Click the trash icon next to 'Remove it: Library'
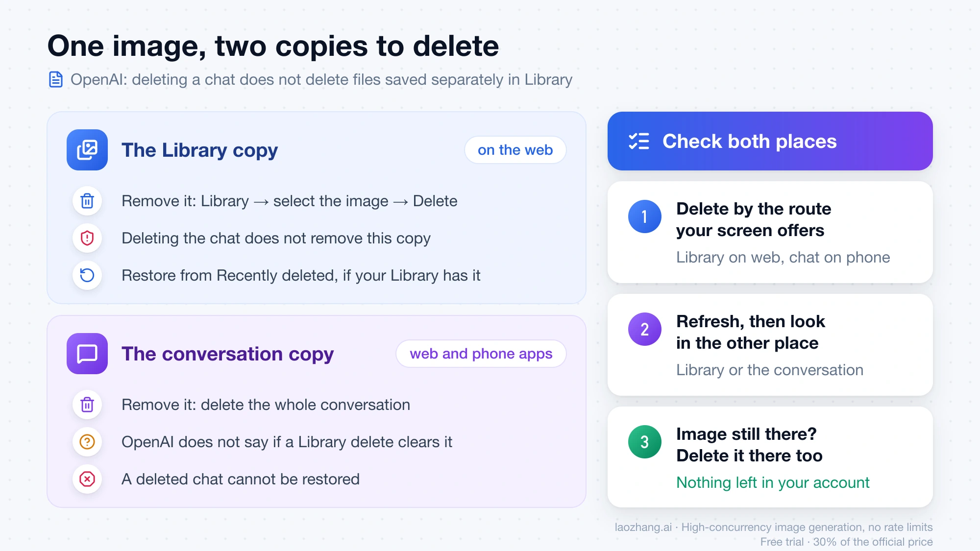The image size is (980, 551). pyautogui.click(x=87, y=201)
